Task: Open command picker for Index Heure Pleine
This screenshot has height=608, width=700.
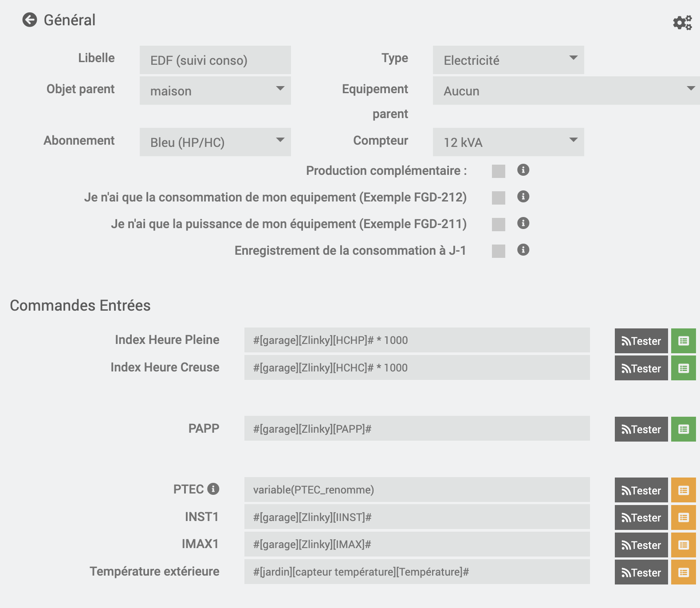Action: point(683,341)
